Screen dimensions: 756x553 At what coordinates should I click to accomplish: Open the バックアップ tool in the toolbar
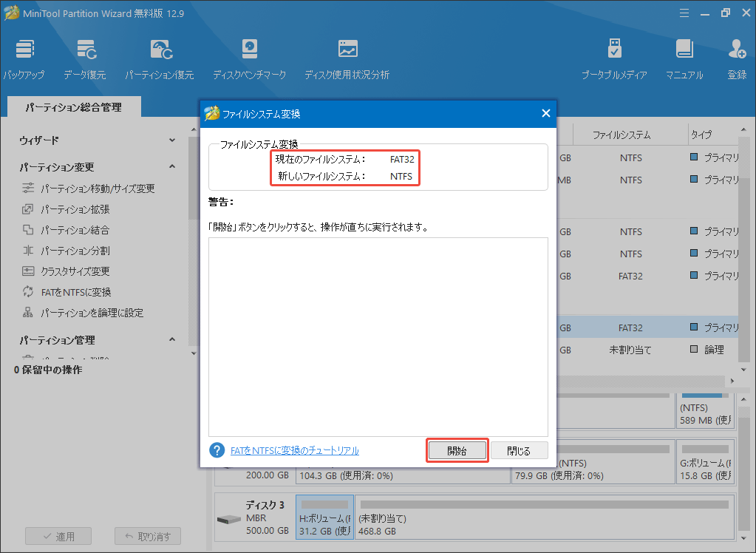pos(24,59)
